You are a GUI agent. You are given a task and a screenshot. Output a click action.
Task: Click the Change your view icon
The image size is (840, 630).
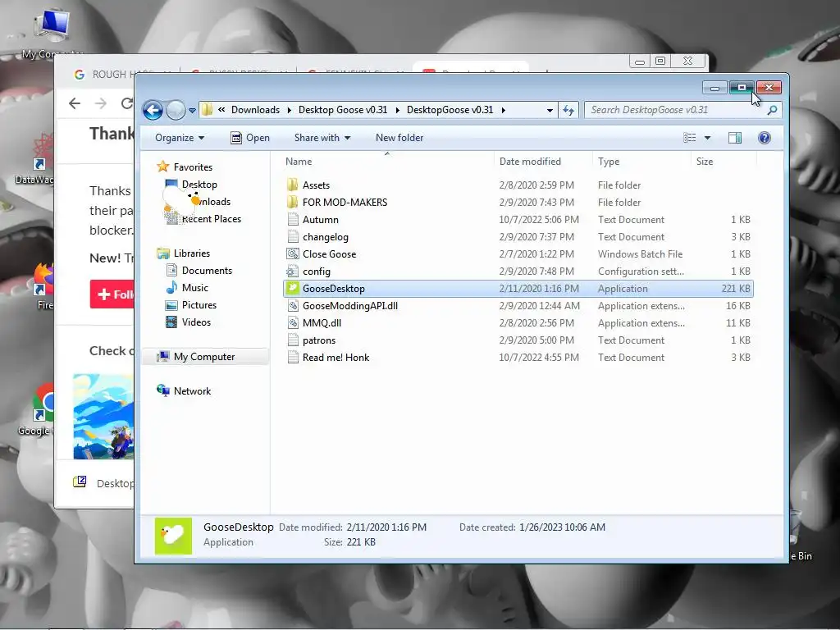tap(689, 138)
